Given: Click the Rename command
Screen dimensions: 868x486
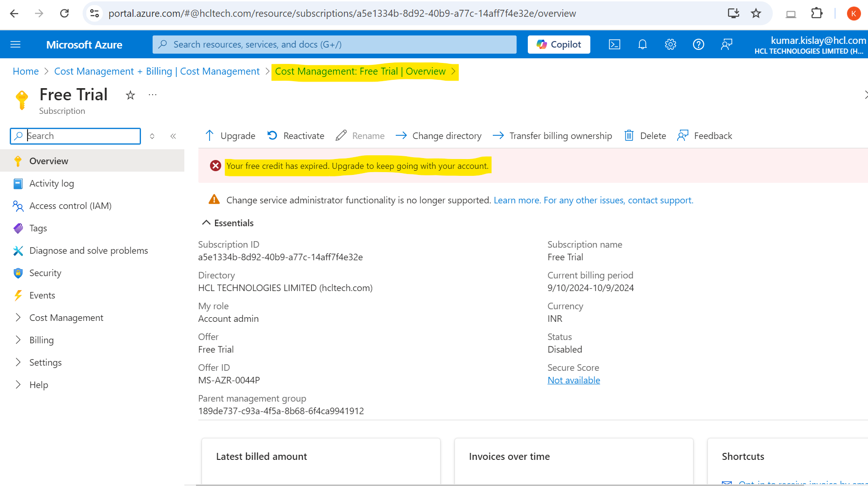Looking at the screenshot, I should coord(360,136).
